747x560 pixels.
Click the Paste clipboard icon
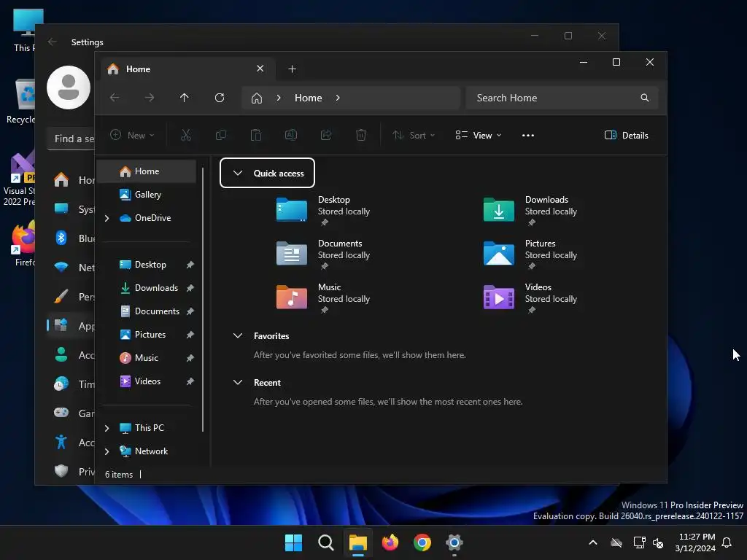point(256,135)
